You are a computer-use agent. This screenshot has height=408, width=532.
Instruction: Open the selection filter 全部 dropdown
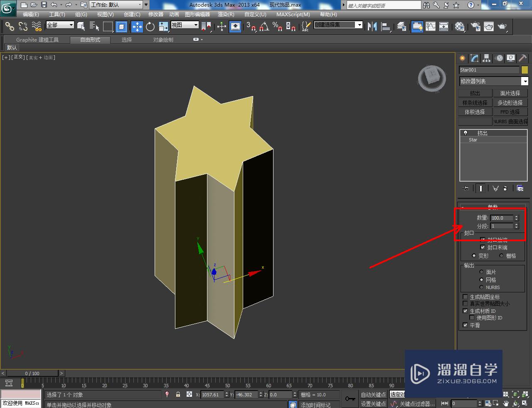(x=60, y=25)
